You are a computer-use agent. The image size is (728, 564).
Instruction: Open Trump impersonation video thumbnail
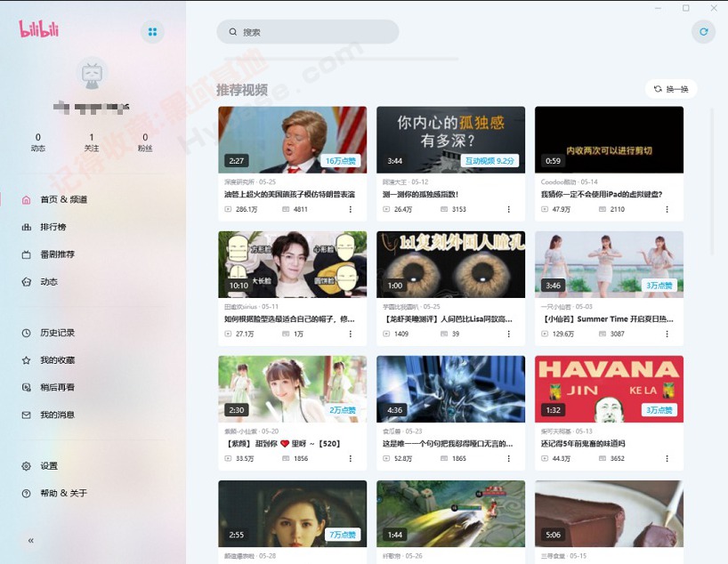(293, 140)
